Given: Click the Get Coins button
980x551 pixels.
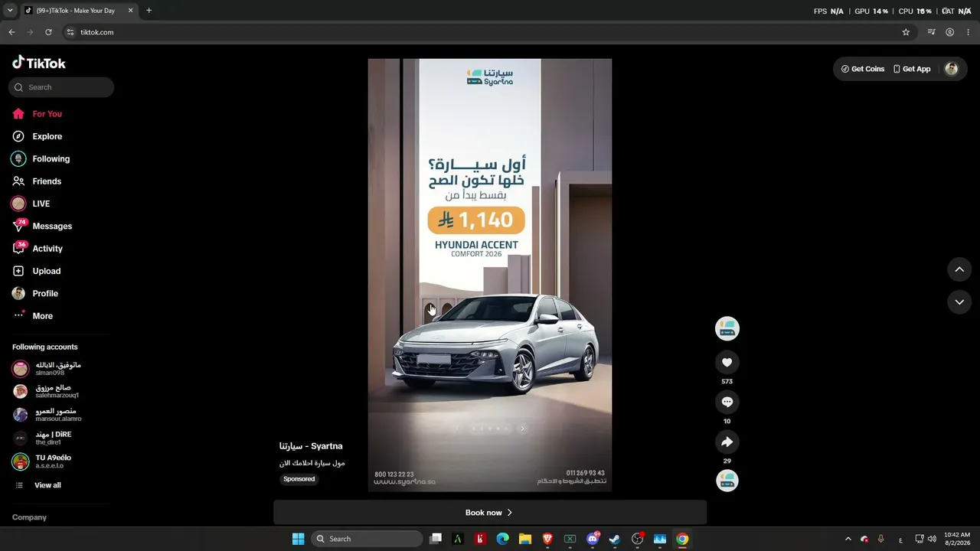Looking at the screenshot, I should 863,69.
